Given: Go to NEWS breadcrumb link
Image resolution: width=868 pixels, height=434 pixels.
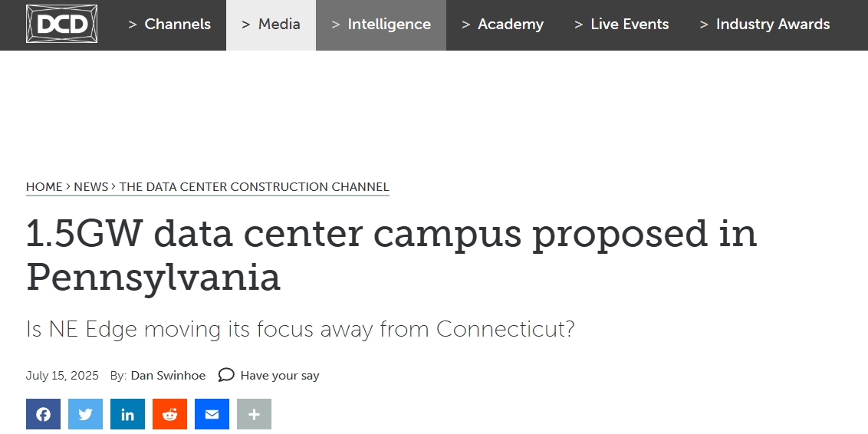Looking at the screenshot, I should click(90, 187).
